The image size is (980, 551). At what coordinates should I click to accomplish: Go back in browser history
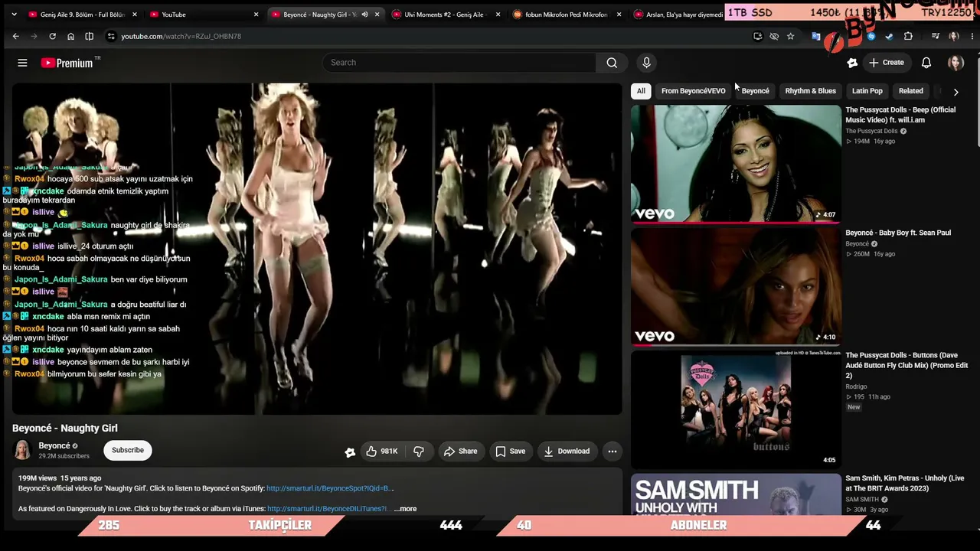[x=15, y=36]
